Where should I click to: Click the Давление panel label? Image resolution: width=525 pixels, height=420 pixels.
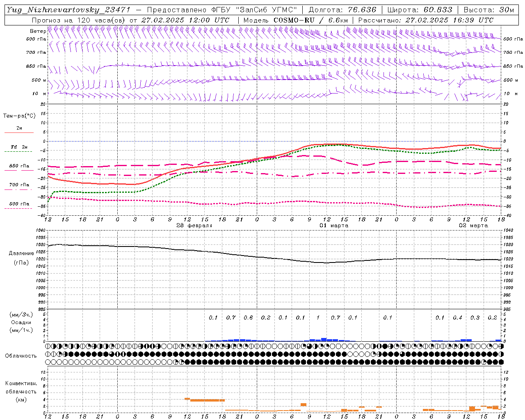pos(21,253)
